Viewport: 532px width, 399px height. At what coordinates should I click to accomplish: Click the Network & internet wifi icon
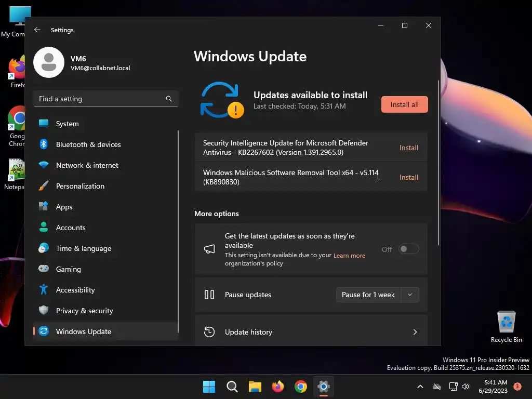click(x=44, y=165)
